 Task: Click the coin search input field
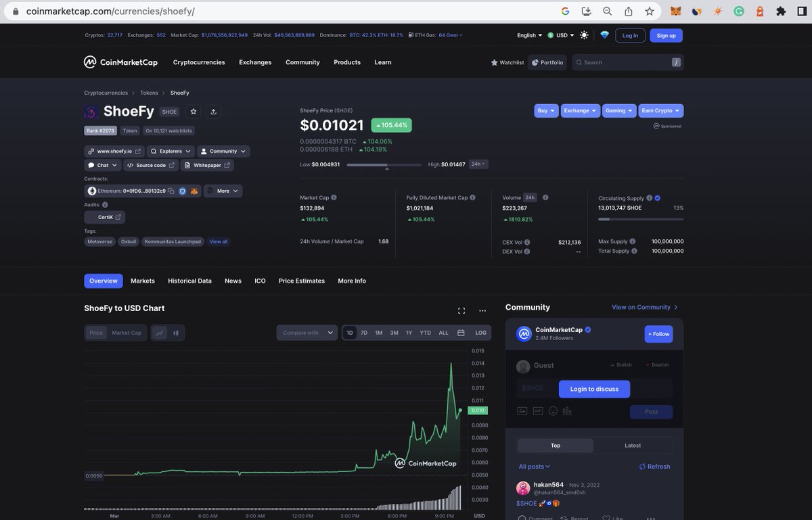click(x=628, y=62)
